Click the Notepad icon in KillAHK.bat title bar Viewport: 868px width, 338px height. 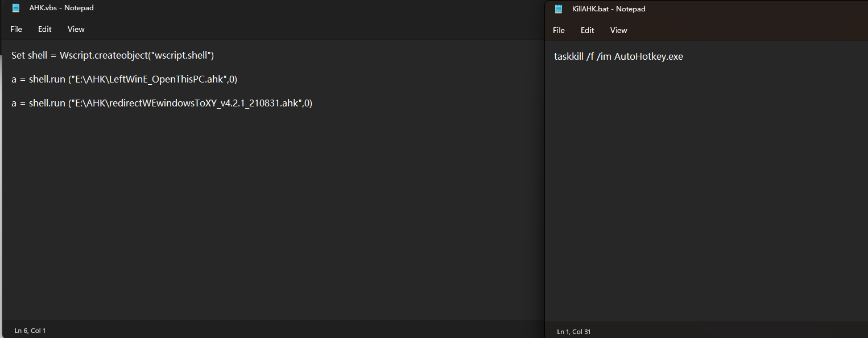point(559,9)
